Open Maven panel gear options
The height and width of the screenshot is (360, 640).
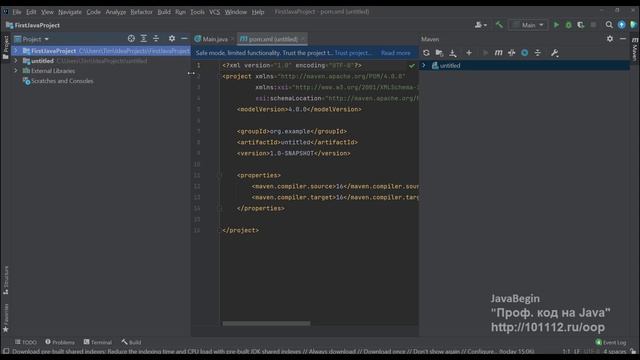(x=610, y=39)
